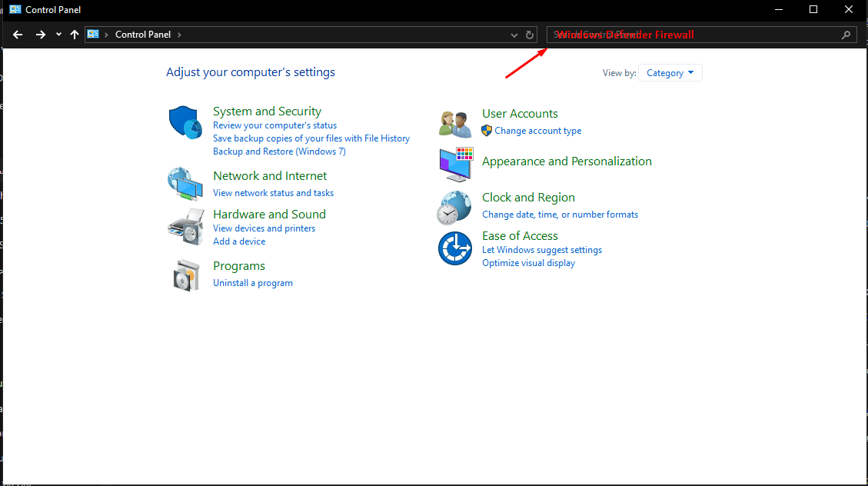This screenshot has width=868, height=486.
Task: Maximize the Control Panel window
Action: coord(813,9)
